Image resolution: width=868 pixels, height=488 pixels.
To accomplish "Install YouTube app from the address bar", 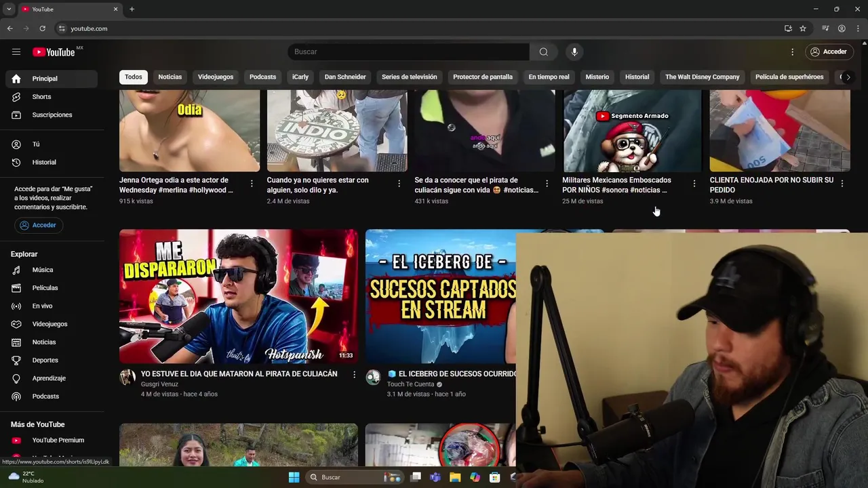I will pyautogui.click(x=788, y=28).
